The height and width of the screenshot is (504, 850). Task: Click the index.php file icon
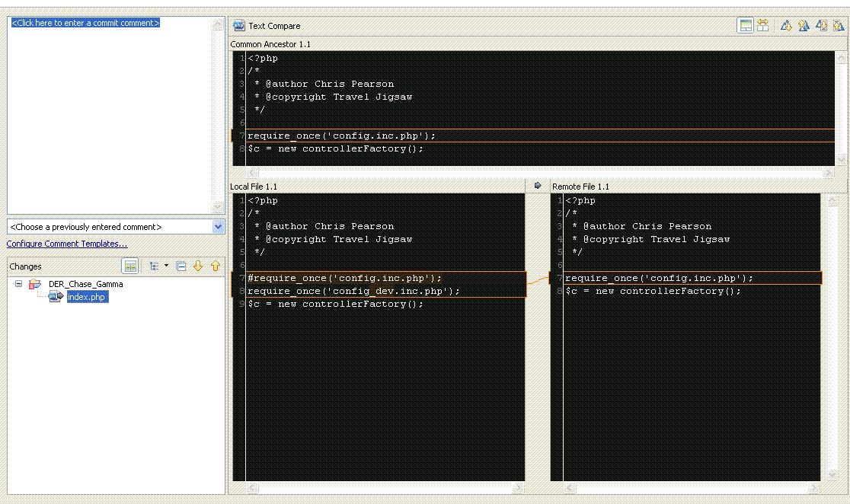point(55,296)
